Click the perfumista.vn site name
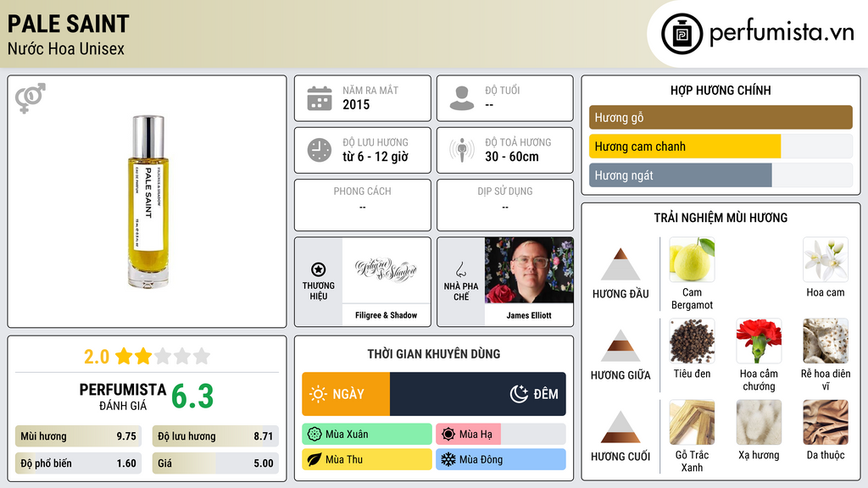 [782, 33]
